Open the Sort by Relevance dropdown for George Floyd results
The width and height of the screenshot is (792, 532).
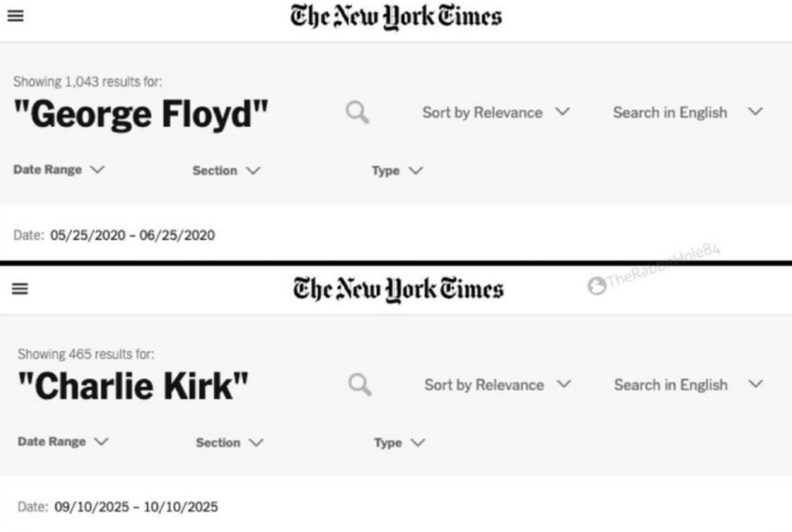pyautogui.click(x=496, y=112)
